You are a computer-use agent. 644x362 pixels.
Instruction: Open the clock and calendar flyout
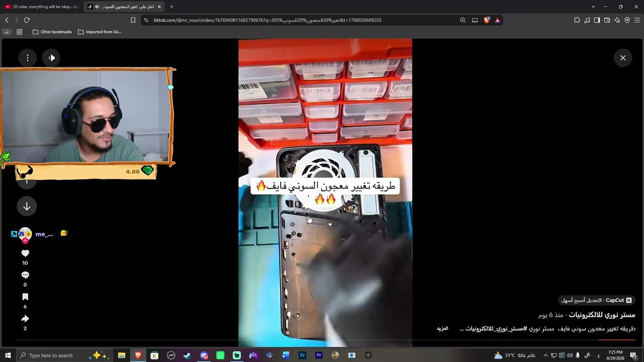616,355
